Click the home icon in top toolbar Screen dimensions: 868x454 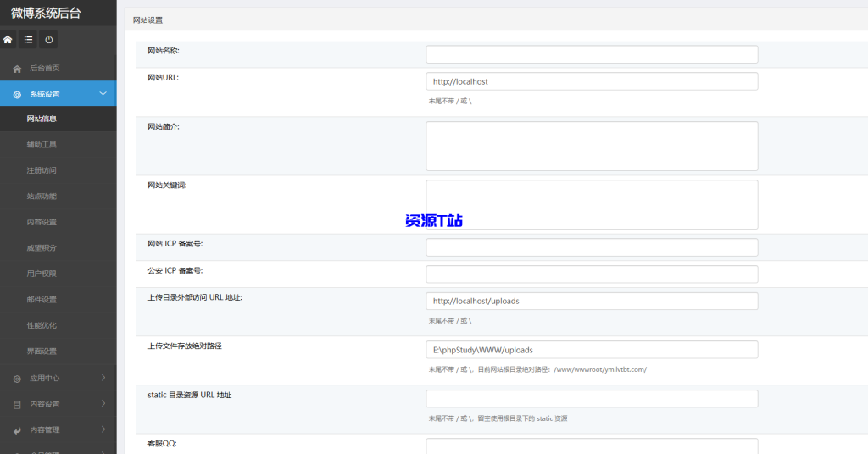[x=8, y=40]
